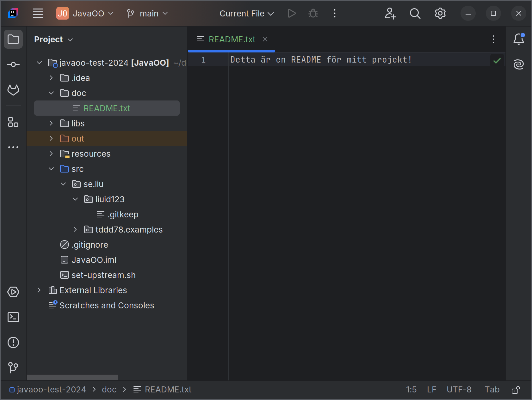The height and width of the screenshot is (400, 532).
Task: Open the Current File run configuration dropdown
Action: click(x=246, y=13)
